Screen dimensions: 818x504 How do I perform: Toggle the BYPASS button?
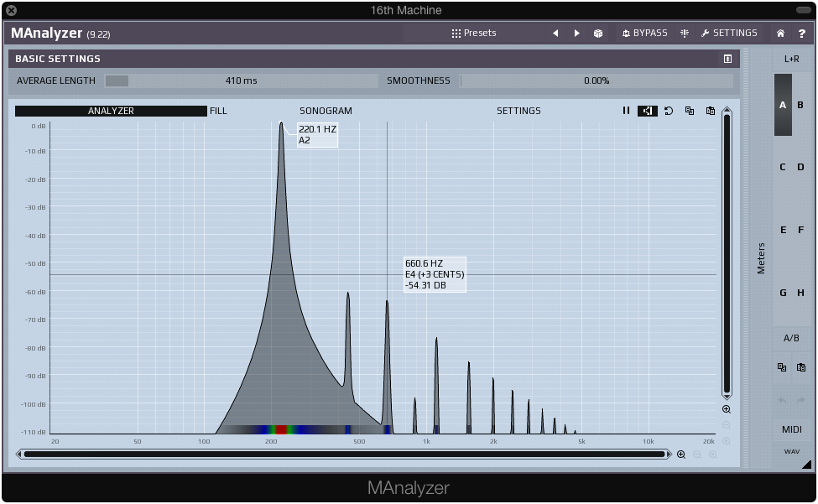coord(645,33)
